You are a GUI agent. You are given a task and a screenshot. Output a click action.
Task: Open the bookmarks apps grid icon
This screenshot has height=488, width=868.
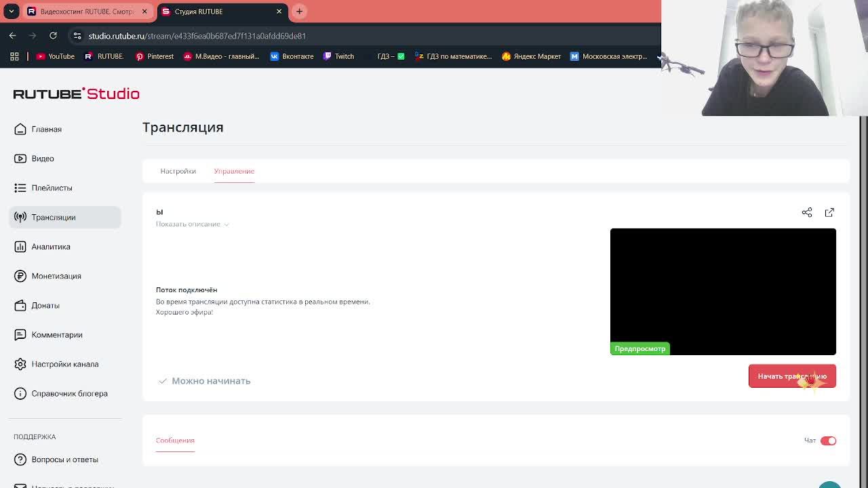pyautogui.click(x=14, y=56)
